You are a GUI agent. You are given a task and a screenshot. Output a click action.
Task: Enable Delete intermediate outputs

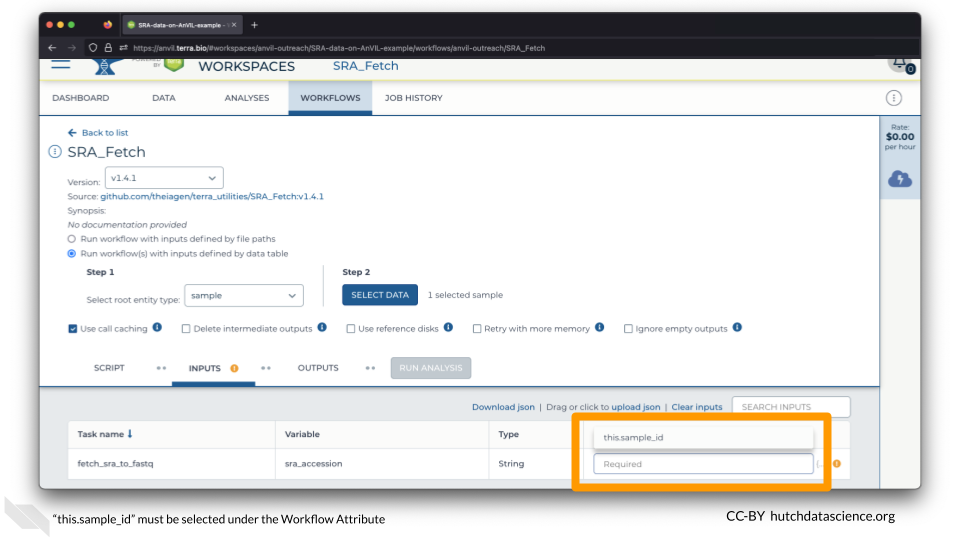(186, 329)
